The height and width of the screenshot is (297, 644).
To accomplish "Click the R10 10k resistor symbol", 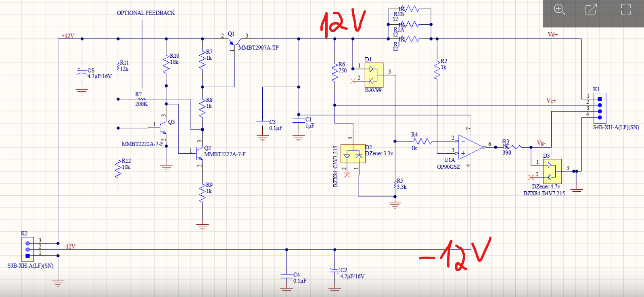I will coord(166,65).
